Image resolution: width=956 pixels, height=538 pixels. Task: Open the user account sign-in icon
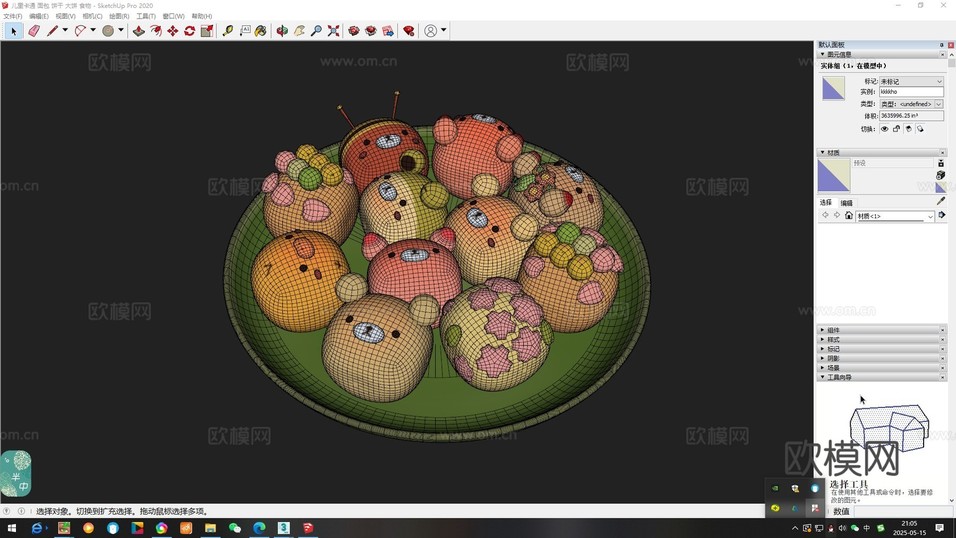coord(430,30)
